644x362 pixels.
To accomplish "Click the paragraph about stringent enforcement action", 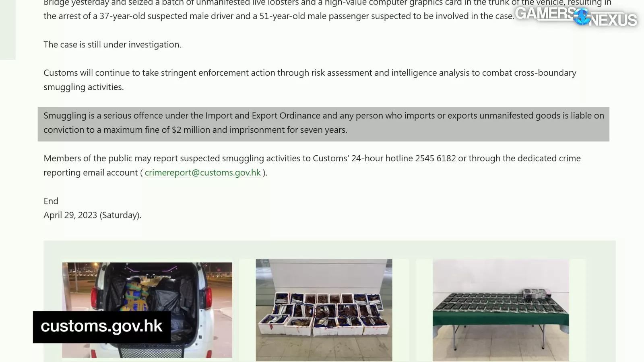I will [310, 80].
